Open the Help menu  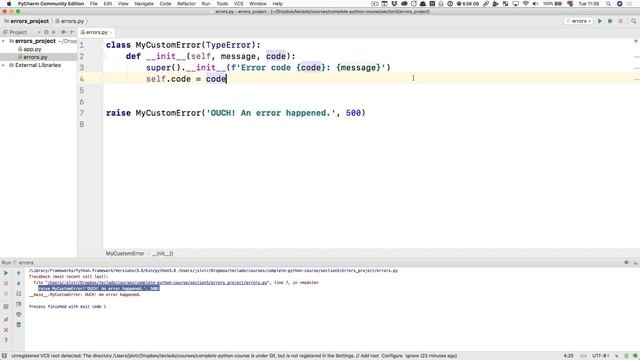[278, 4]
